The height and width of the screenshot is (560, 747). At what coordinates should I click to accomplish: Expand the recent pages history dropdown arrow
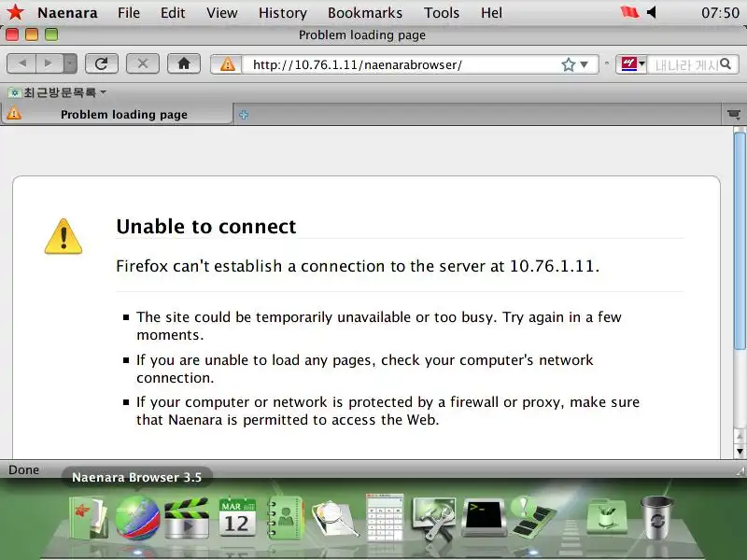(x=70, y=63)
